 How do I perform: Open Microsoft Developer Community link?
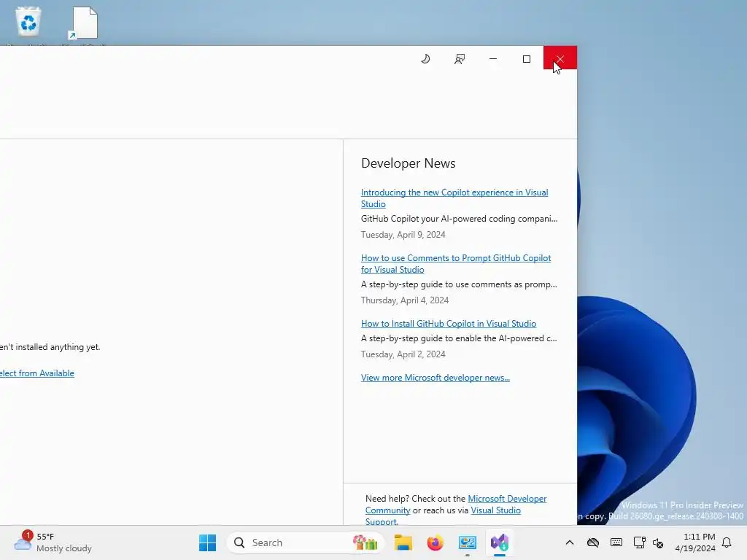click(x=507, y=499)
